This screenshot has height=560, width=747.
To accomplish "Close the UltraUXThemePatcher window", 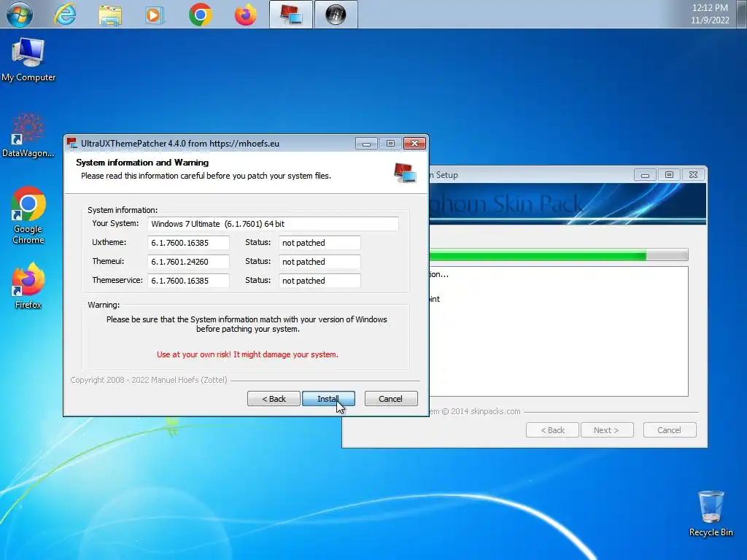I will pos(414,144).
